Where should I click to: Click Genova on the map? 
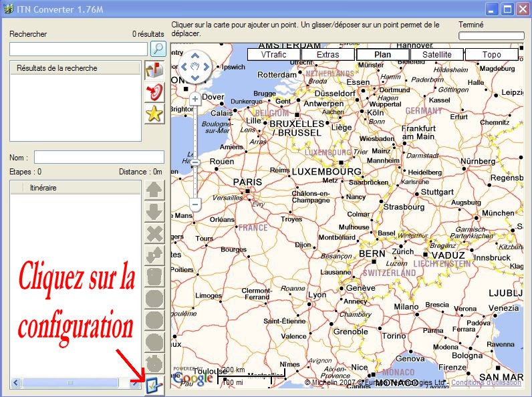410,359
